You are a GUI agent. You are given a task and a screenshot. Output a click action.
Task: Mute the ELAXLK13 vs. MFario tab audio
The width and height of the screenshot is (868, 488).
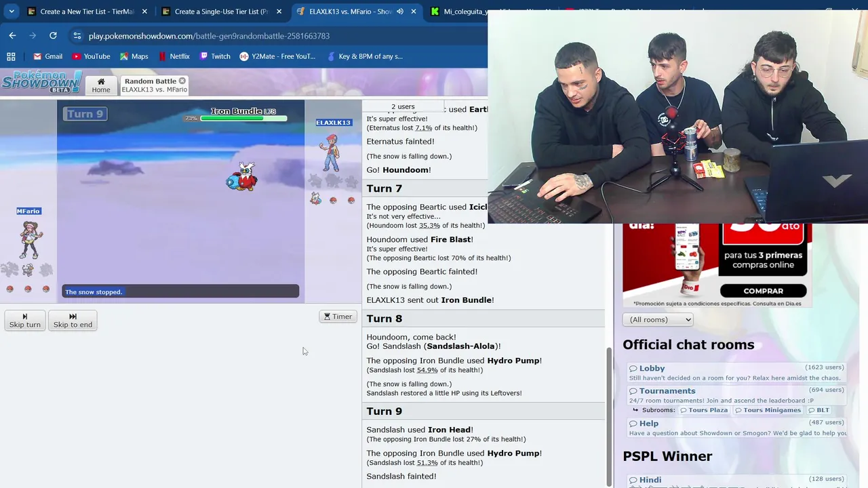click(x=399, y=12)
